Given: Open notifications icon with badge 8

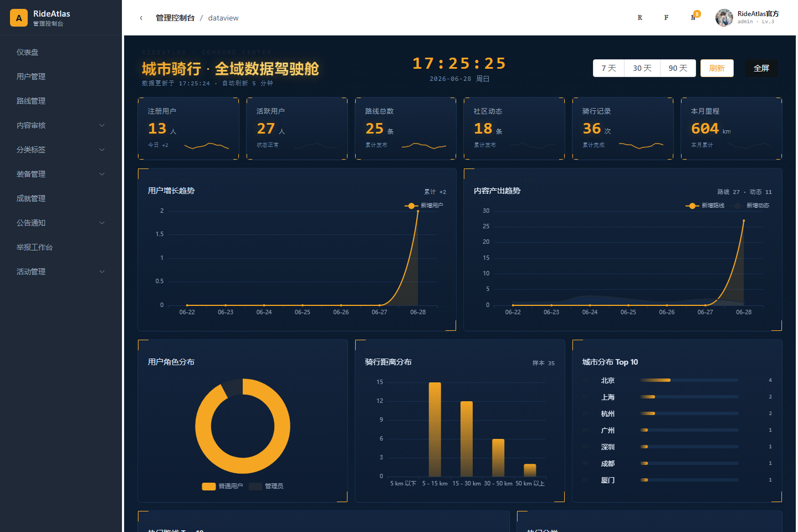Looking at the screenshot, I should point(694,17).
